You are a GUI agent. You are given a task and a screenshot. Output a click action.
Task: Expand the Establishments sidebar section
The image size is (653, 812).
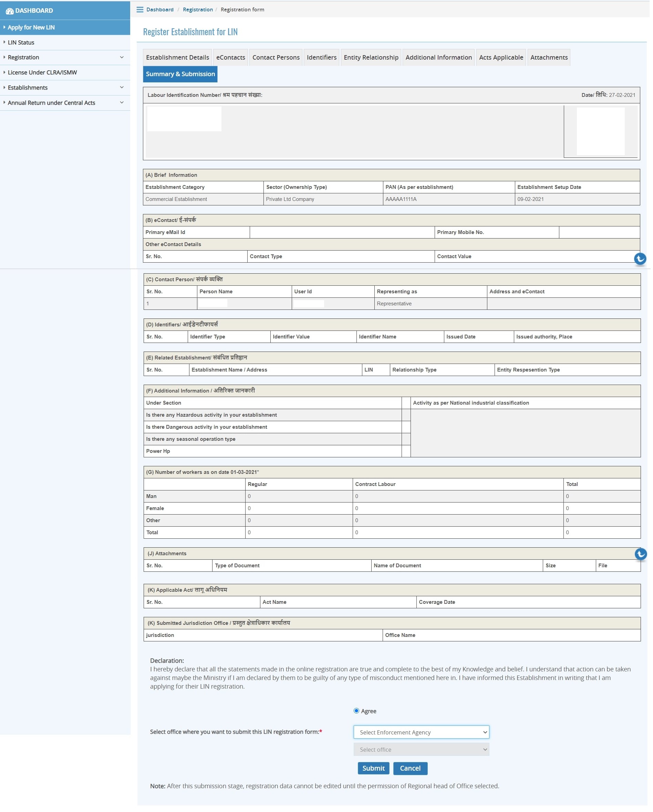coord(65,88)
